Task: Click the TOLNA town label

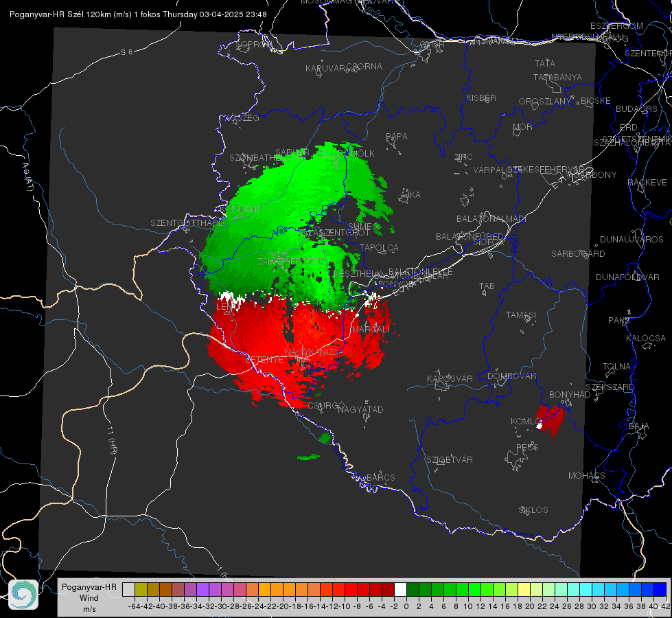Action: (616, 366)
